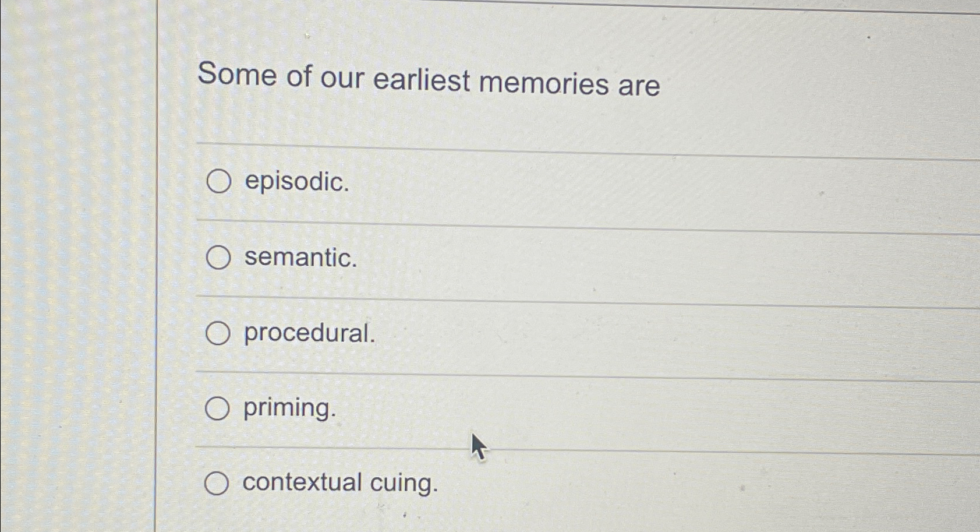The image size is (980, 532).
Task: Click the text label reading semantic
Action: coord(299,258)
